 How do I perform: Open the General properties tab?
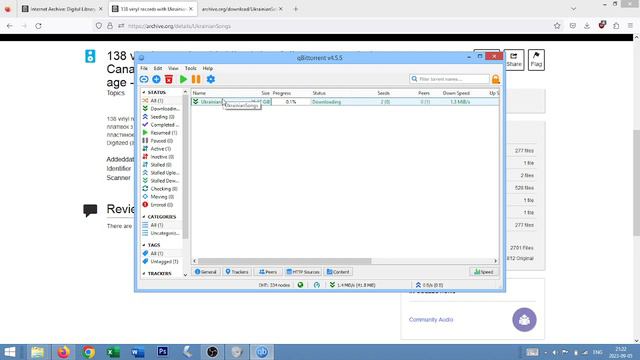(x=206, y=272)
